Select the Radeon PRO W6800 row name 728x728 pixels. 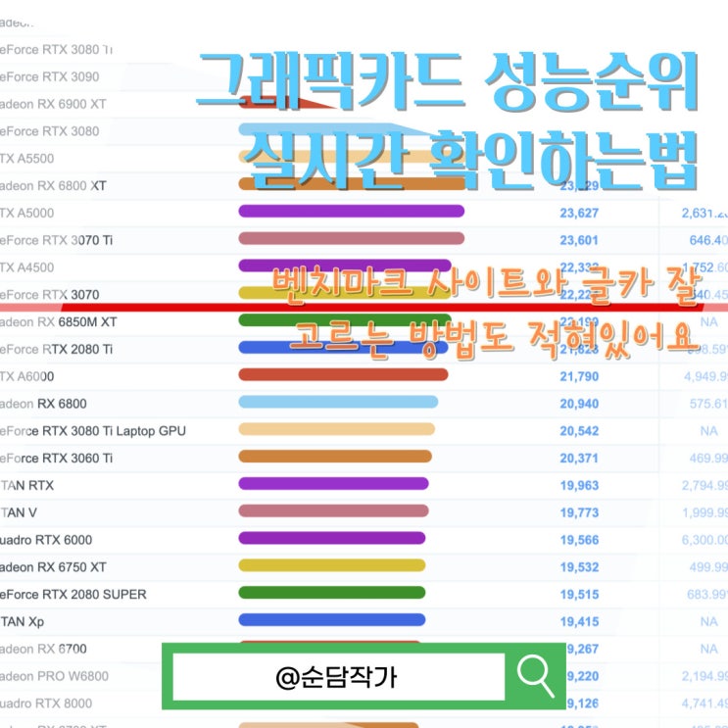point(54,676)
